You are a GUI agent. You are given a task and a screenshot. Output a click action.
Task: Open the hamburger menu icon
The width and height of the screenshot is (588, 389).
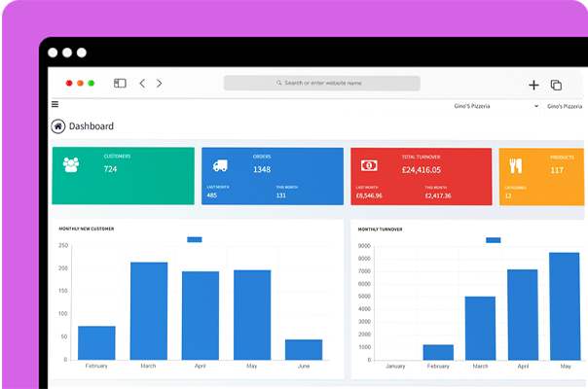coord(55,104)
